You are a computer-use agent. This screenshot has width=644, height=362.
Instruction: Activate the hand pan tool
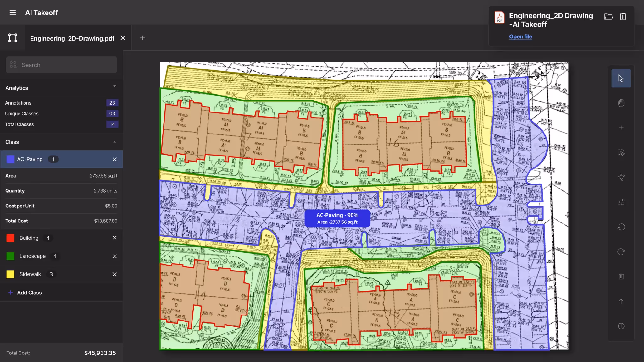(x=621, y=103)
